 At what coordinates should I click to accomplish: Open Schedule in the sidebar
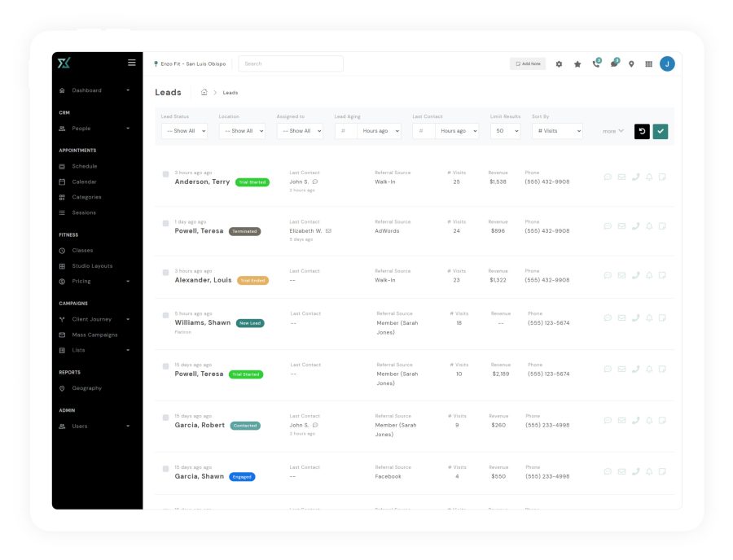[84, 166]
